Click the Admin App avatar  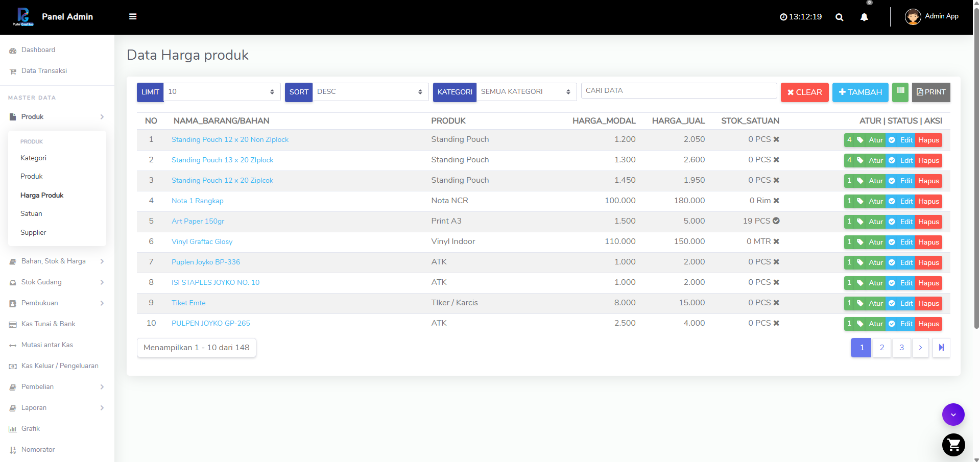coord(913,17)
